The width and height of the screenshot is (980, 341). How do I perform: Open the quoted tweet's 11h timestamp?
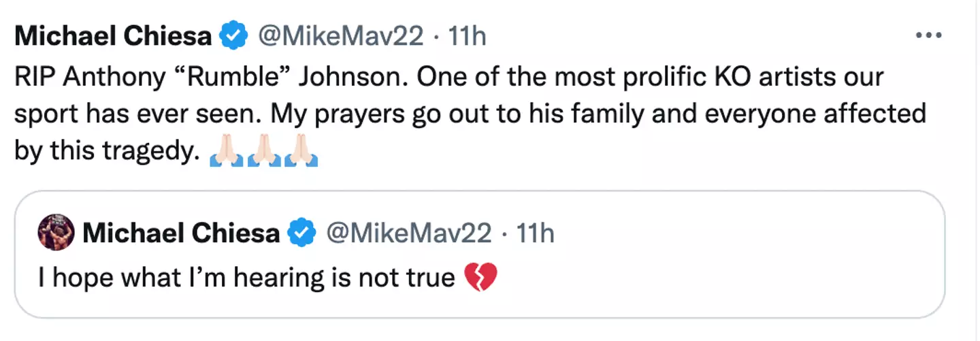pyautogui.click(x=535, y=233)
